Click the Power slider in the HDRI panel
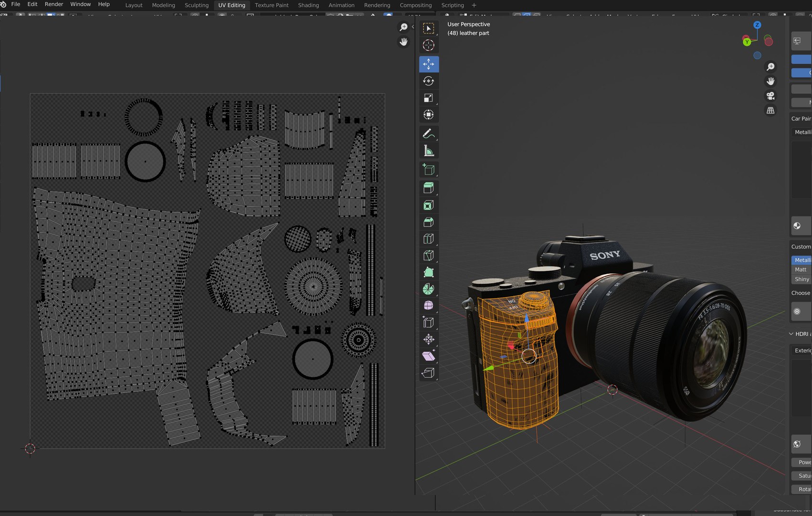 [802, 462]
